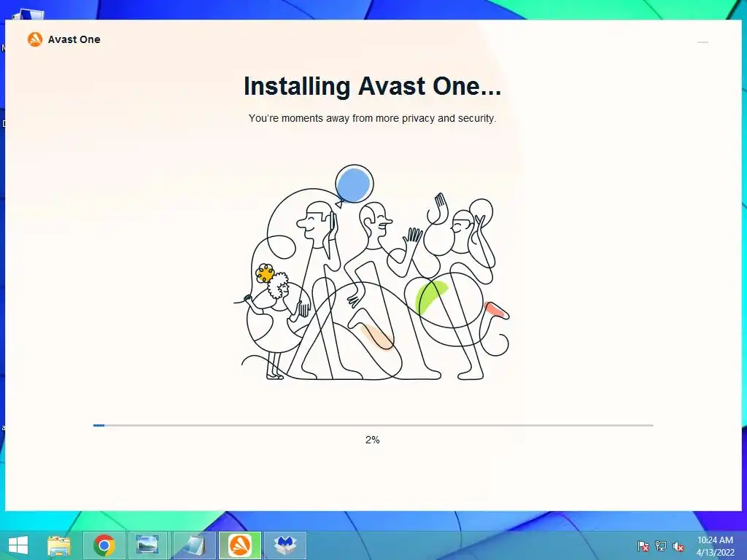Open the network tray icon
Image resolution: width=747 pixels, height=560 pixels.
[x=661, y=546]
